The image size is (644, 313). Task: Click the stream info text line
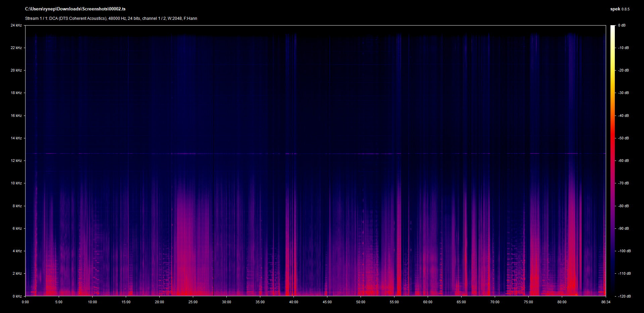pos(111,18)
